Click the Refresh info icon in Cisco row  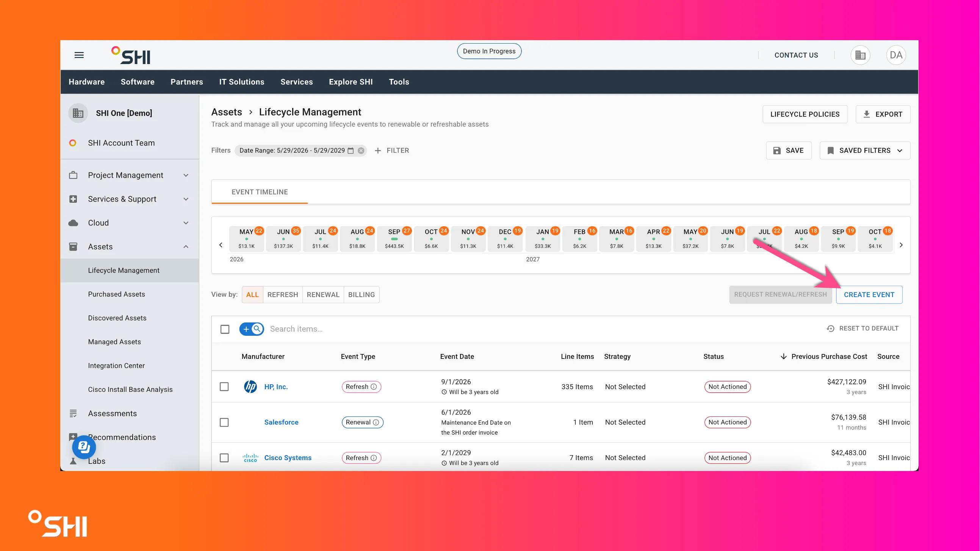(x=374, y=458)
